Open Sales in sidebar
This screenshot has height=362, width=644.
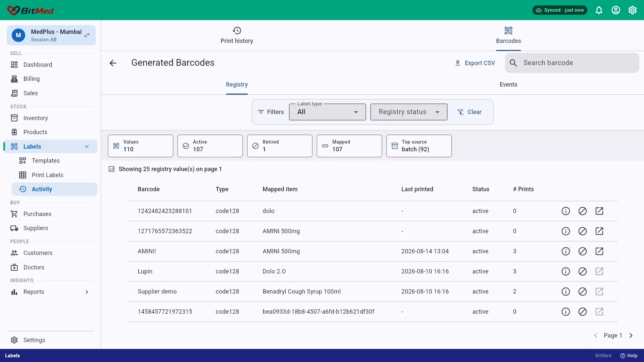(x=50, y=93)
